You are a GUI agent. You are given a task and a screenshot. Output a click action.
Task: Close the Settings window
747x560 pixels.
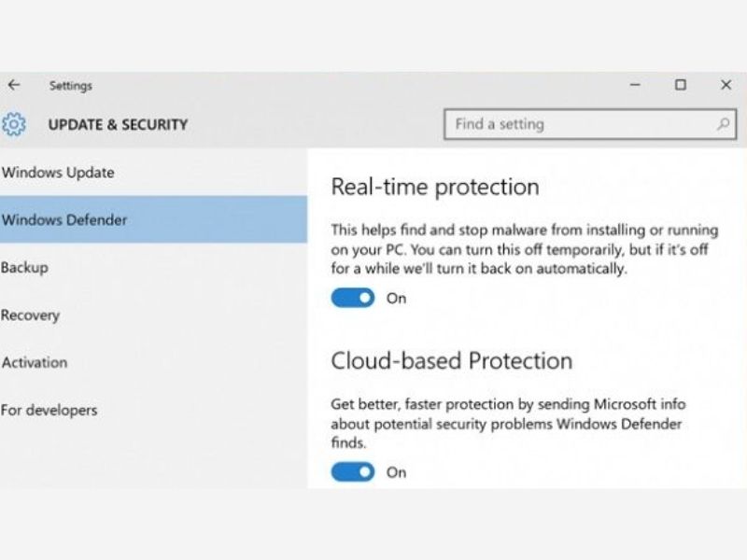pos(726,85)
